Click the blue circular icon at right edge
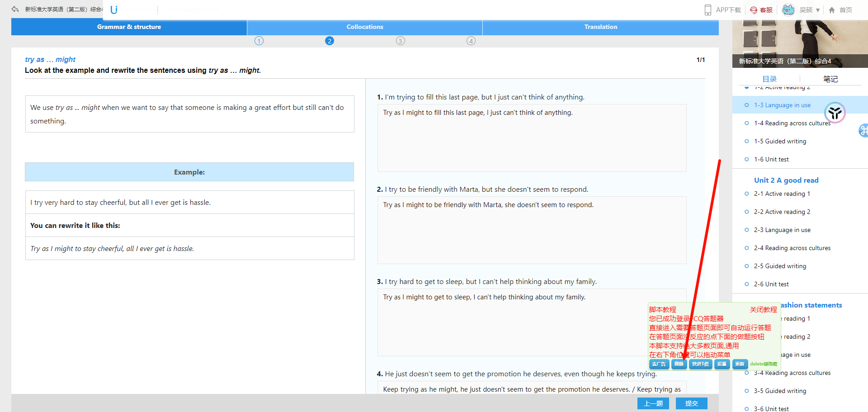Viewport: 868px width, 412px height. [x=863, y=131]
